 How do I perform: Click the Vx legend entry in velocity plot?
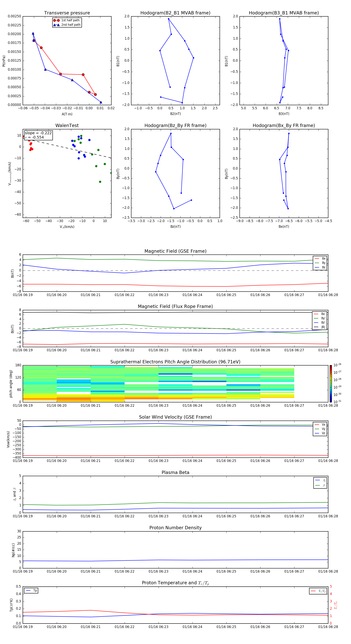[x=320, y=424]
